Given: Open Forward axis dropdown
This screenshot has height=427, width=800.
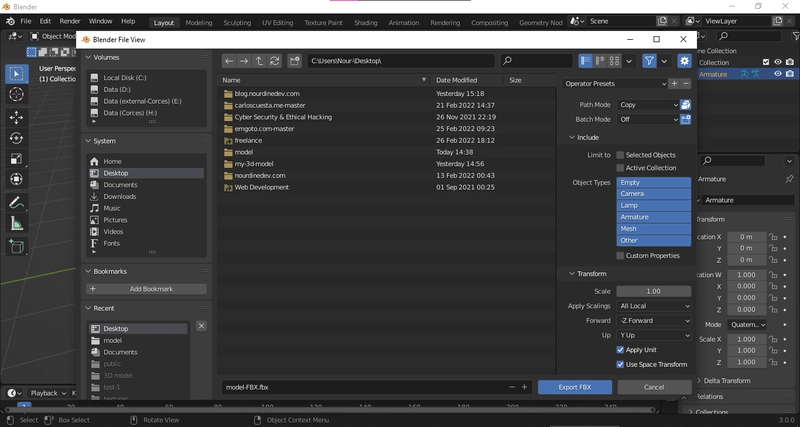Looking at the screenshot, I should pyautogui.click(x=654, y=321).
